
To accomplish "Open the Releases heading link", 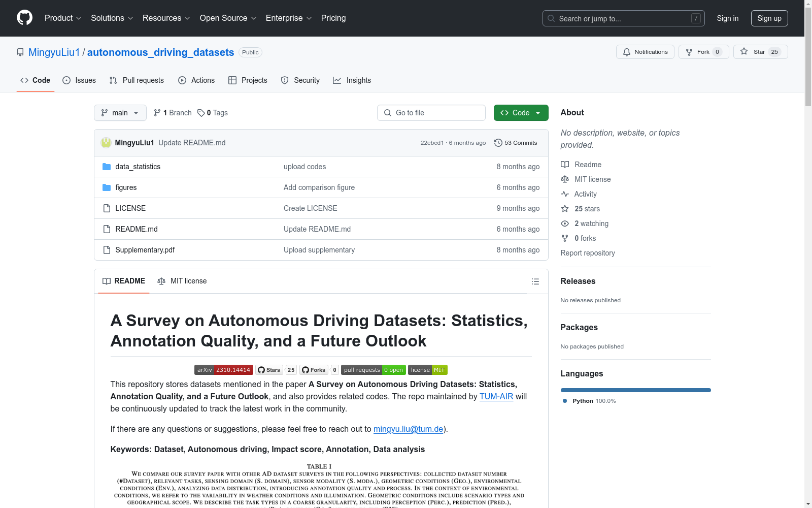I will 578,281.
